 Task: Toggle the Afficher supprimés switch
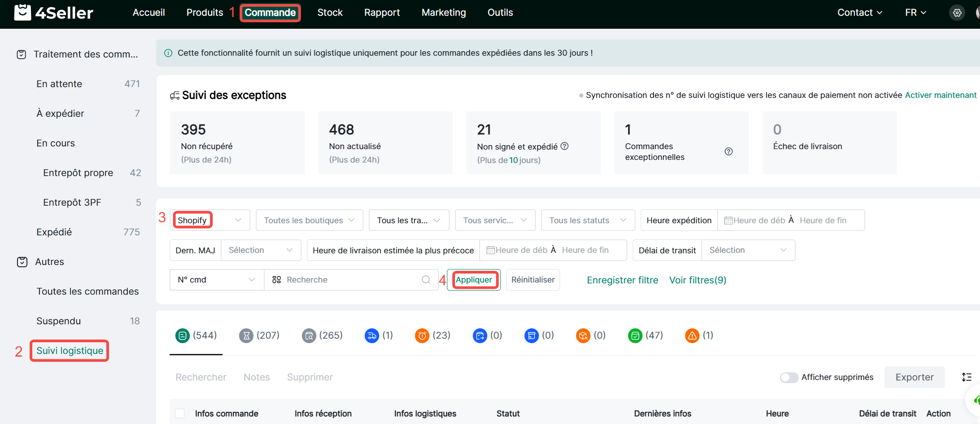tap(788, 377)
